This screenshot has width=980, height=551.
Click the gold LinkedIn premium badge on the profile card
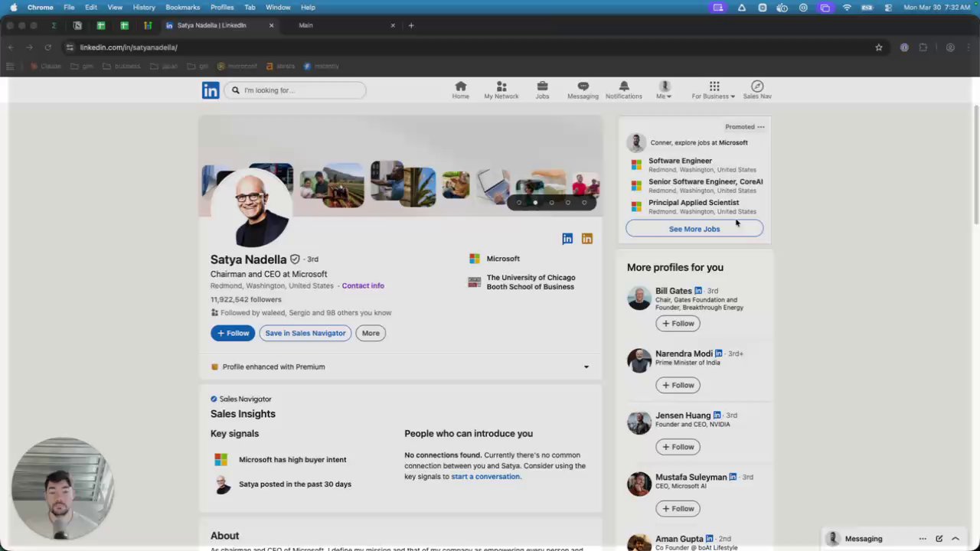(586, 239)
